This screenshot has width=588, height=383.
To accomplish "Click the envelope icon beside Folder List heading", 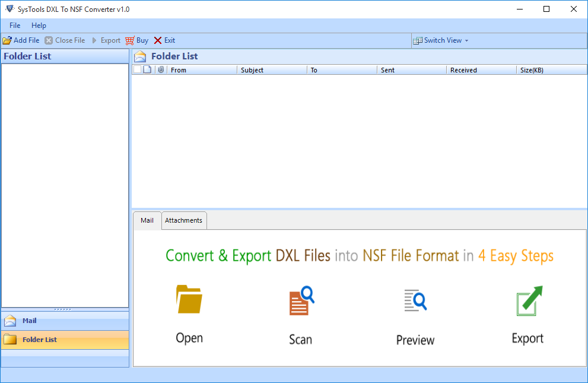I will tap(140, 56).
